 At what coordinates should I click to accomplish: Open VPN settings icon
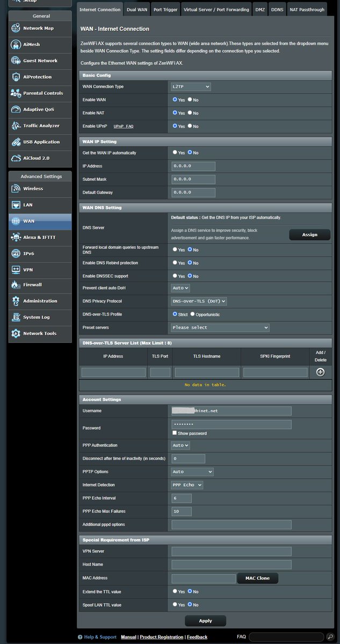coord(16,269)
